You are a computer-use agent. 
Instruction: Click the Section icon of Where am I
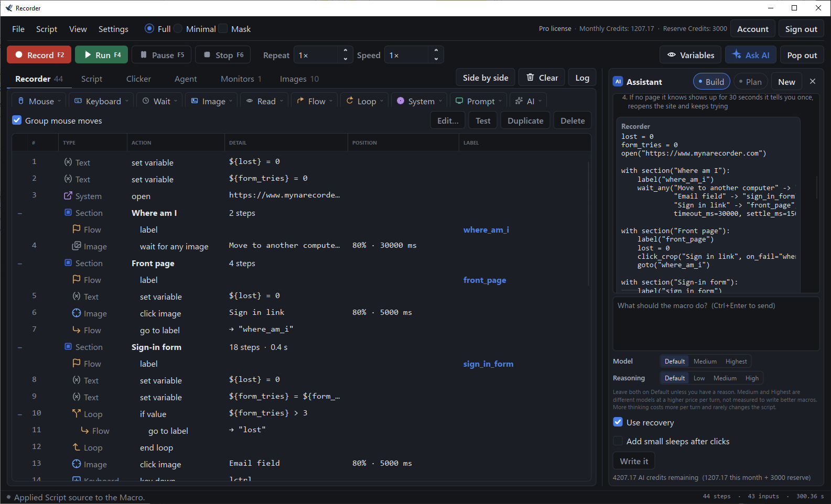68,212
